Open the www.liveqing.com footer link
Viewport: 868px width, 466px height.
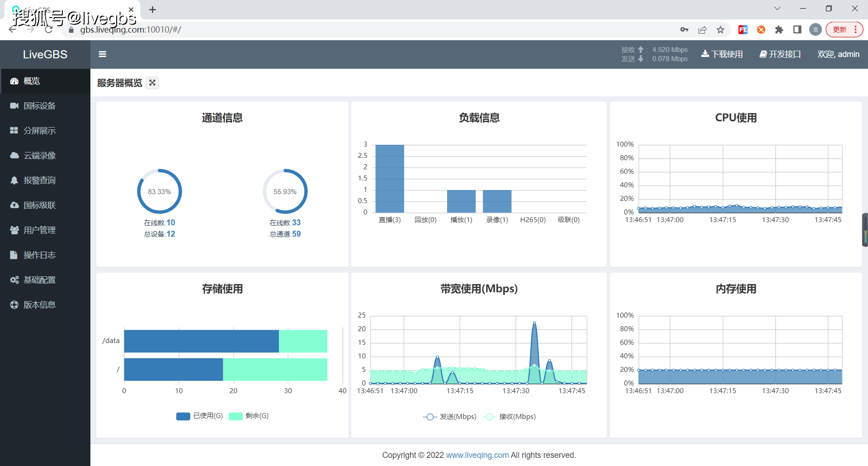tap(477, 455)
